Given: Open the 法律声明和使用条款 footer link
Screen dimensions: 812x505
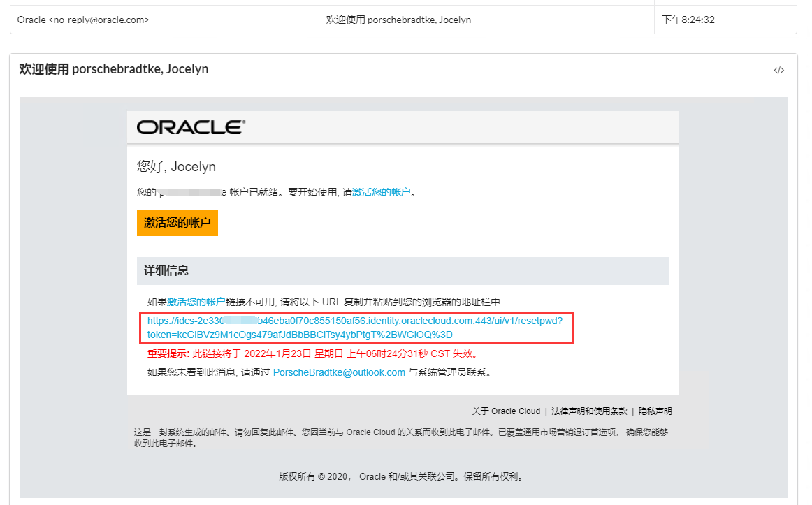Looking at the screenshot, I should pos(589,411).
